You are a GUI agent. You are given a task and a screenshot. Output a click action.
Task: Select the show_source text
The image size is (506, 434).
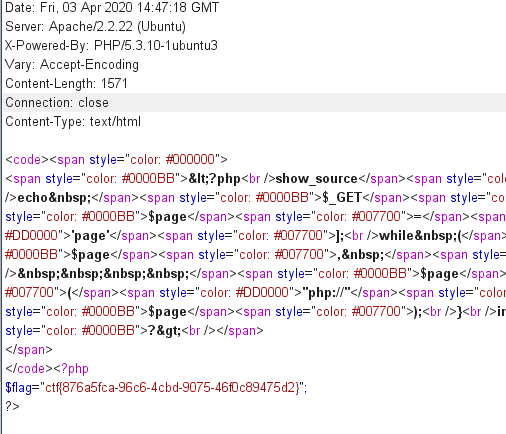[x=316, y=179]
